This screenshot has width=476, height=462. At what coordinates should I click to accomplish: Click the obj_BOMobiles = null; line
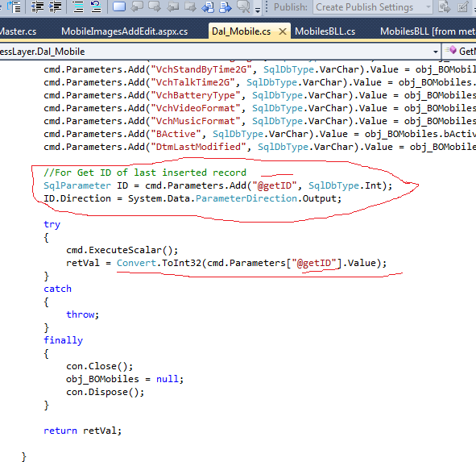[125, 379]
